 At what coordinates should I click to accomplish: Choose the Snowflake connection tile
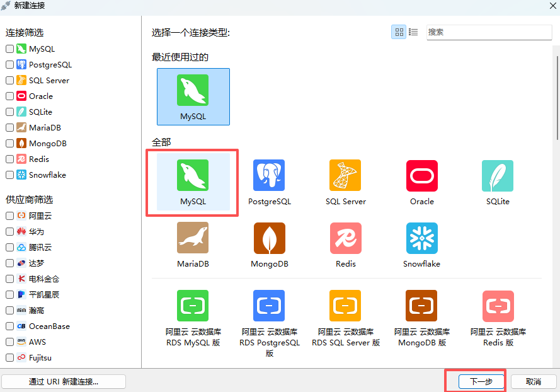coord(422,245)
